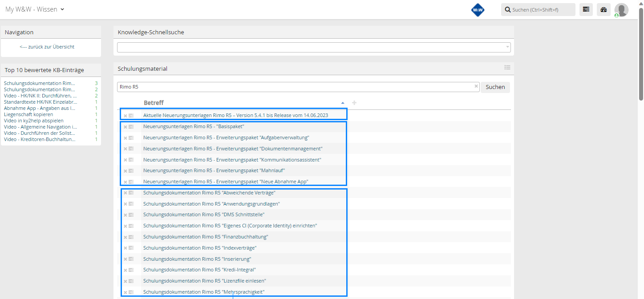Click the details icon for the Aktuelle Neuerungsunterlagen row
The height and width of the screenshot is (299, 644).
click(131, 116)
